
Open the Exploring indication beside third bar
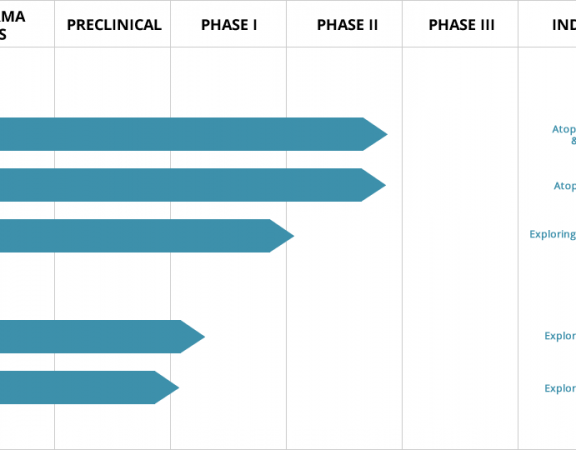pyautogui.click(x=552, y=234)
